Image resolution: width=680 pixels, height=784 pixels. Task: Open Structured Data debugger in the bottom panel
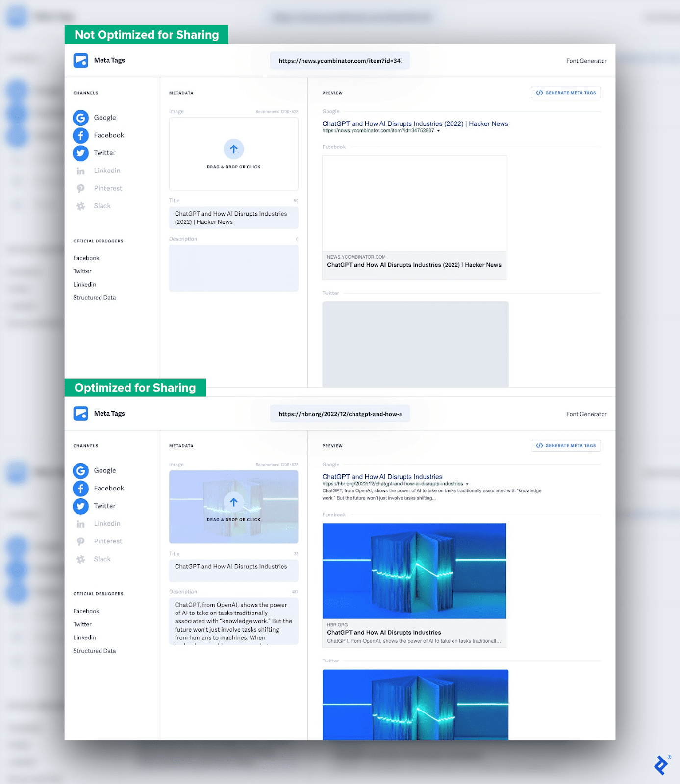(x=95, y=651)
